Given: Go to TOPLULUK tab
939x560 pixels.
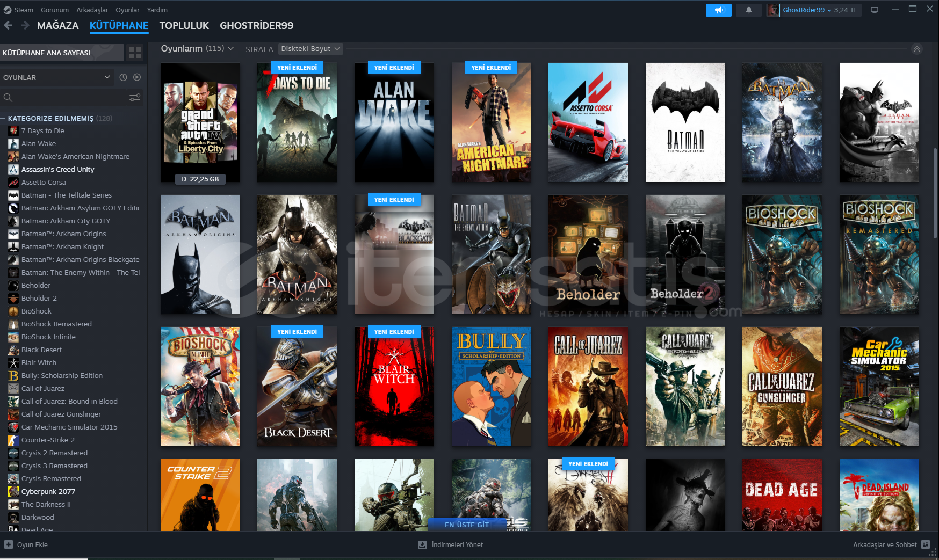Looking at the screenshot, I should pos(184,25).
